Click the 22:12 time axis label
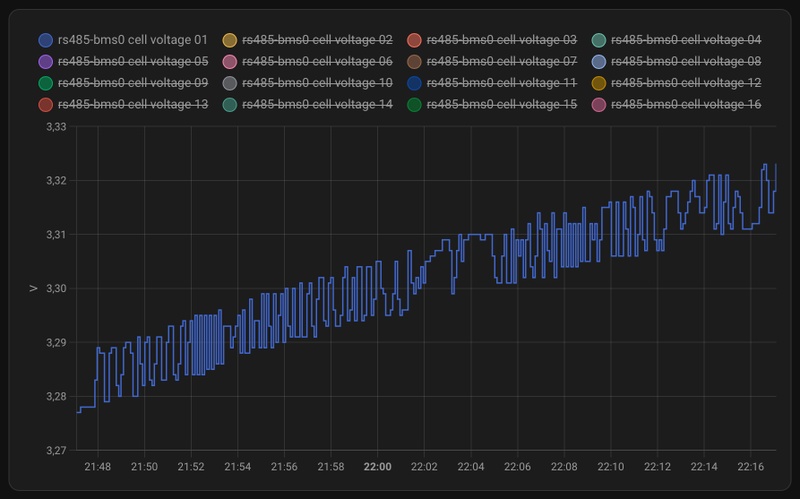This screenshot has height=499, width=800. (x=657, y=466)
